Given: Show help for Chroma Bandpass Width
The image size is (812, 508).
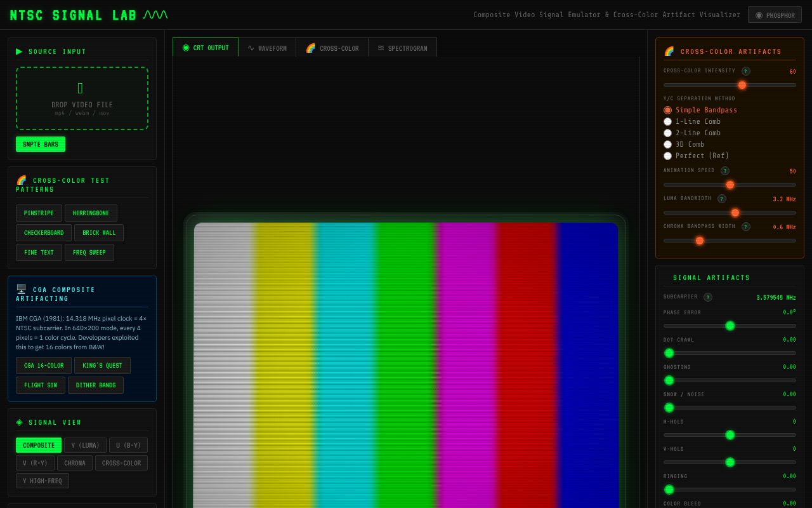Looking at the screenshot, I should [745, 227].
